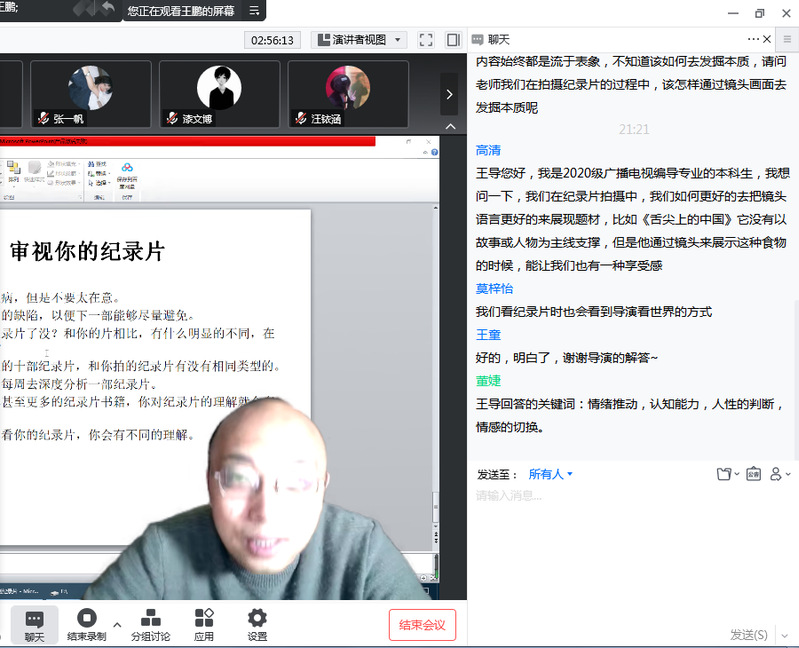Click the person icon beside the chat input
This screenshot has width=799, height=648.
(776, 474)
